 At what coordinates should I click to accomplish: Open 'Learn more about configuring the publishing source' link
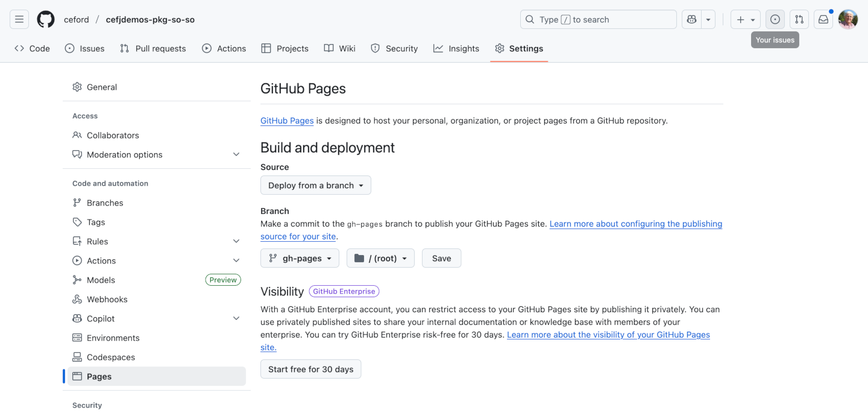pos(636,224)
